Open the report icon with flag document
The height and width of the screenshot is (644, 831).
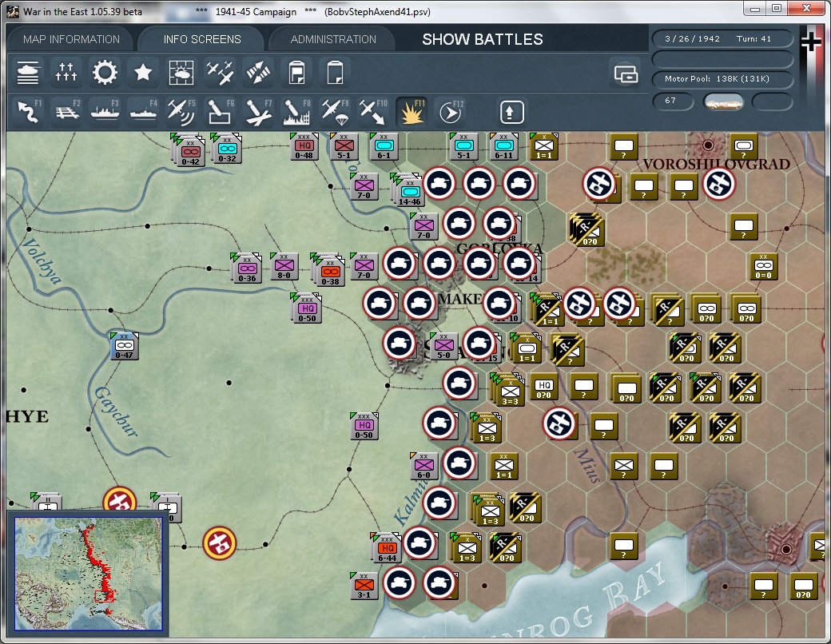[x=296, y=73]
